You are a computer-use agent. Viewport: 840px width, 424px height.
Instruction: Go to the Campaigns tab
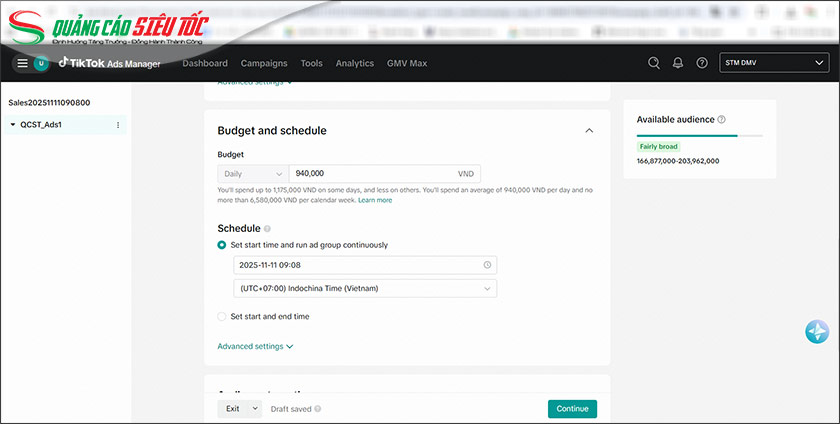tap(264, 63)
